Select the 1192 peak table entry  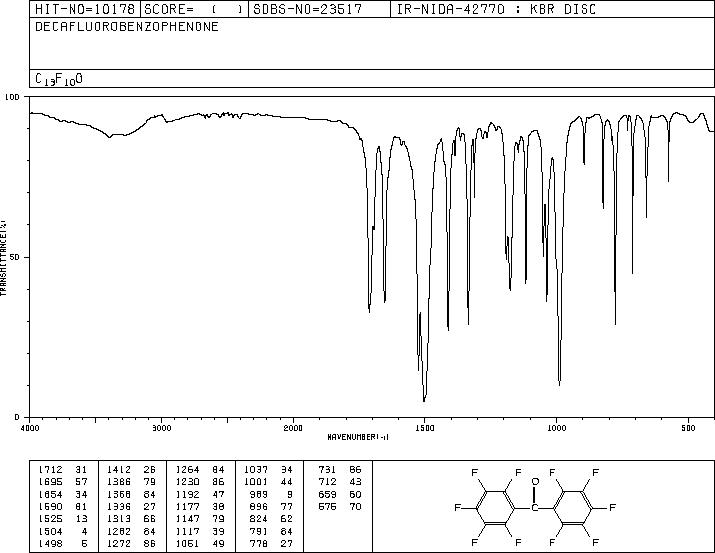click(x=200, y=494)
